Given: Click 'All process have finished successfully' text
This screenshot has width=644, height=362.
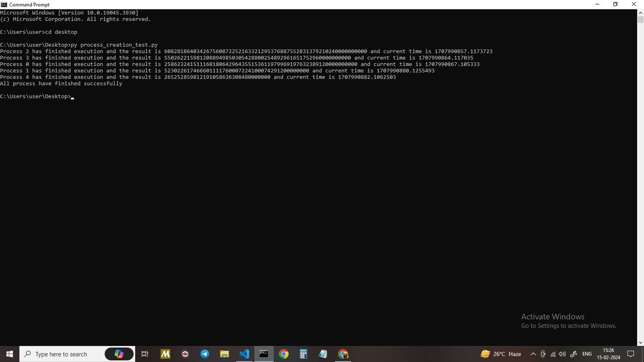Looking at the screenshot, I should 61,84.
